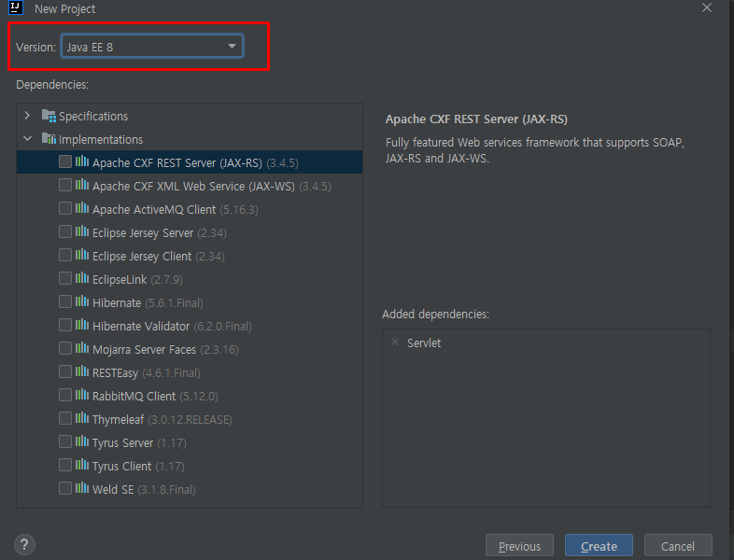Screen dimensions: 734x560
Task: Select the Specifications tree label
Action: coord(93,116)
